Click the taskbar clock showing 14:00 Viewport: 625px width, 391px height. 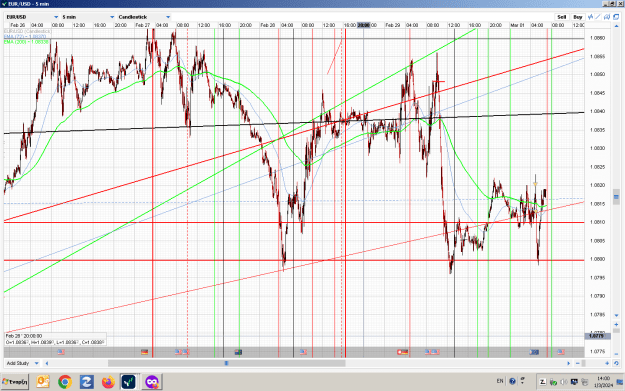(603, 382)
